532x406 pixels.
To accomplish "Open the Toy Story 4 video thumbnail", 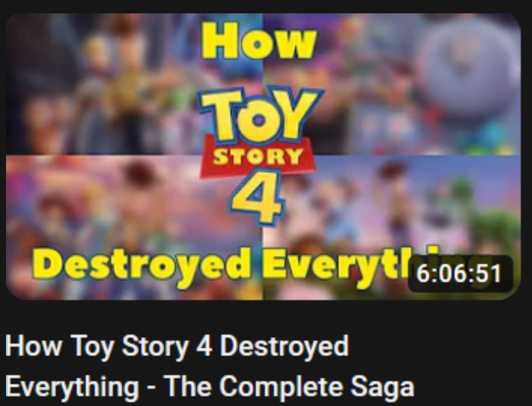I will click(263, 156).
